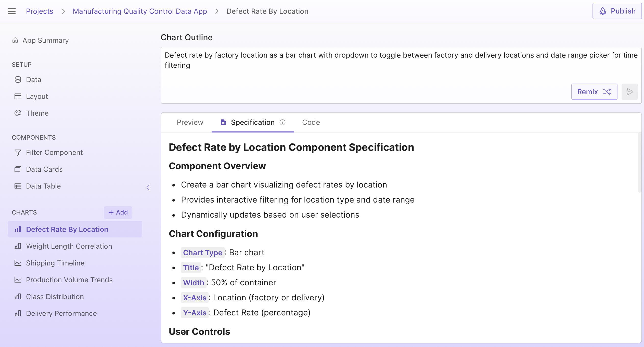Add a new chart
This screenshot has width=644, height=347.
point(118,212)
